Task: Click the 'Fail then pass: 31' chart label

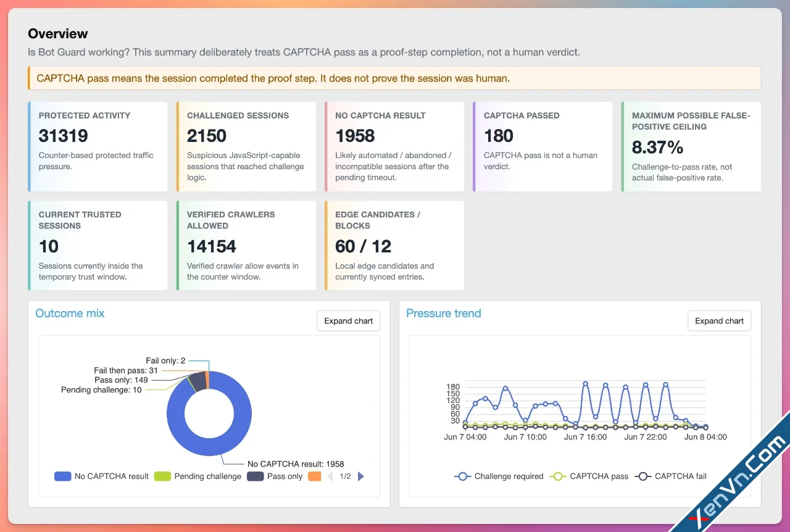Action: 126,371
